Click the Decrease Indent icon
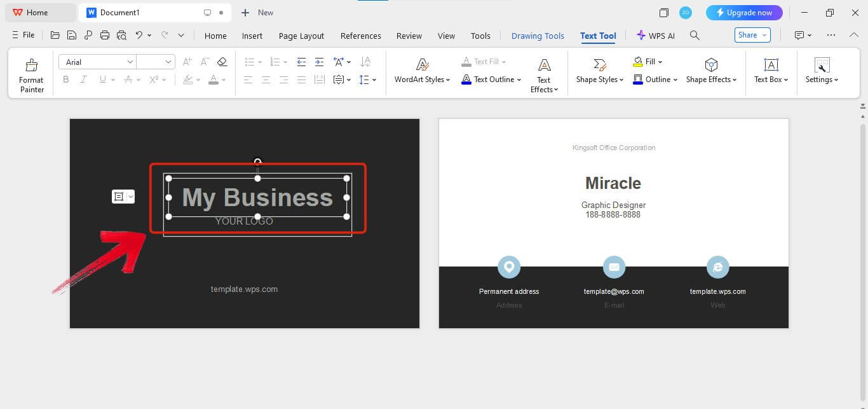The image size is (868, 409). tap(301, 62)
